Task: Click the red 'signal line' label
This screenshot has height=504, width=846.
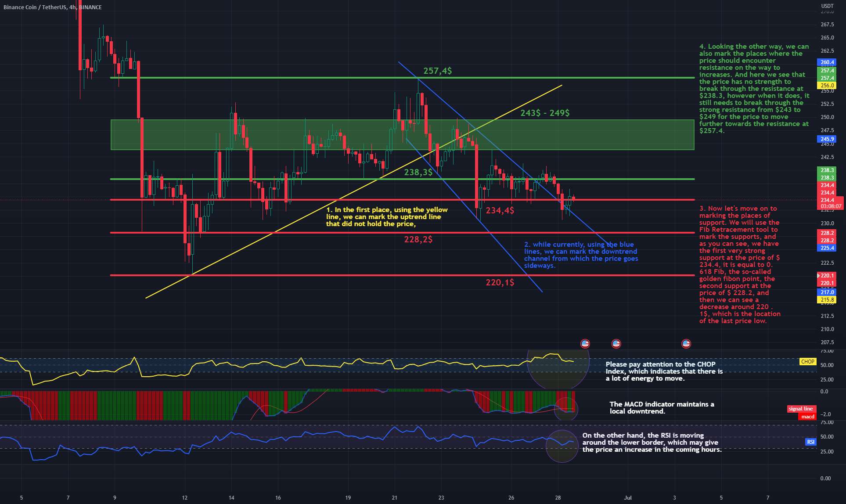Action: pos(801,409)
